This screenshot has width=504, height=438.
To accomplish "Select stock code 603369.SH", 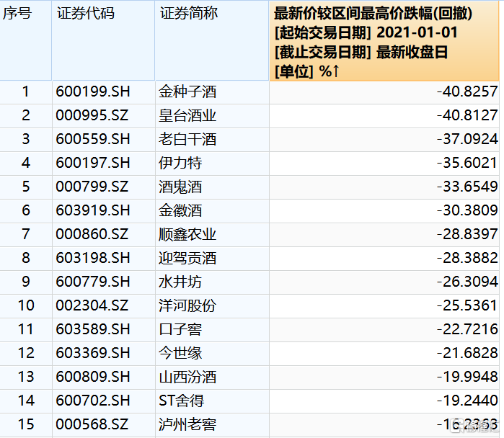I will pos(93,353).
